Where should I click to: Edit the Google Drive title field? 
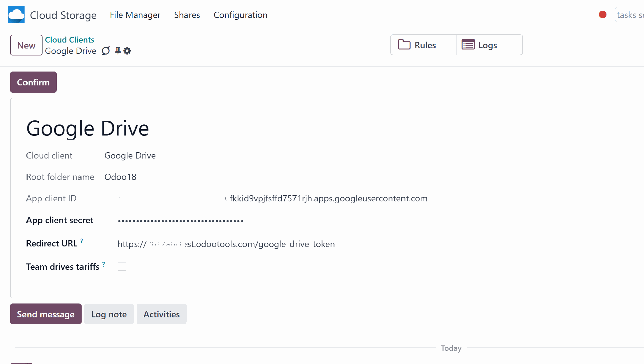[x=88, y=128]
